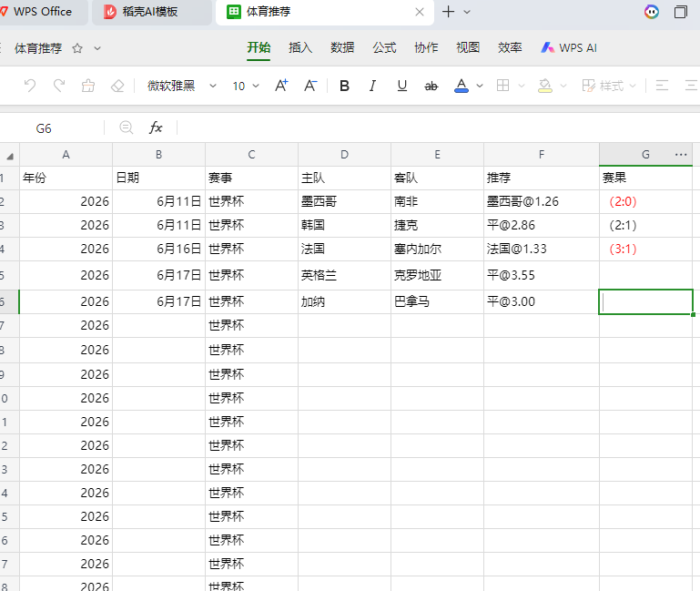Click the (2:1) result cell

pos(646,225)
